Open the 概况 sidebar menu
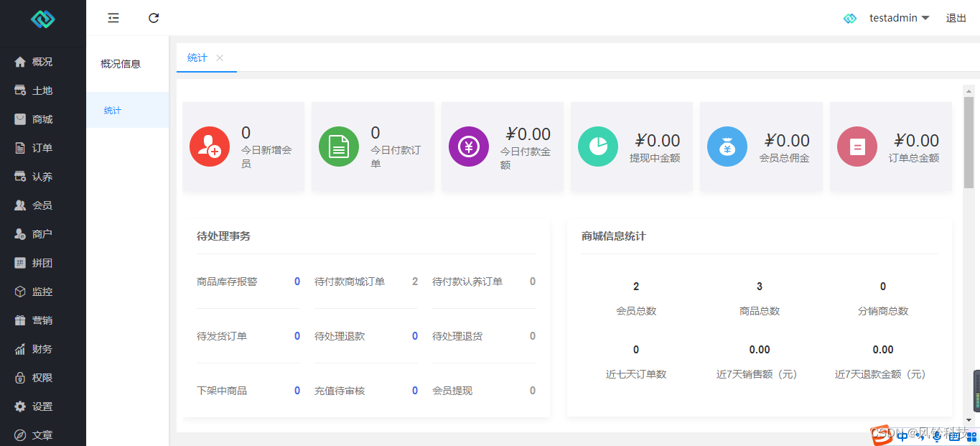980x446 pixels. 43,62
